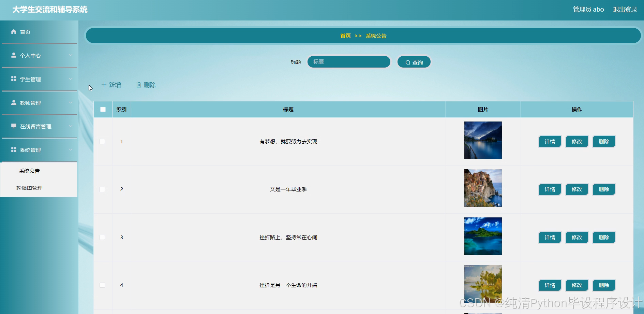This screenshot has height=314, width=644.
Task: Open the 首页 sidebar menu item
Action: point(39,32)
